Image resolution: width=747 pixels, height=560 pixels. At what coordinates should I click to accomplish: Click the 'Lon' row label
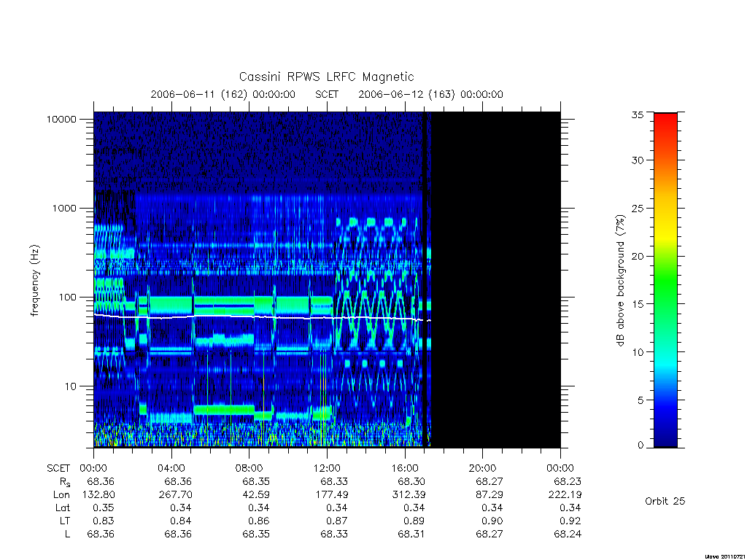61,495
